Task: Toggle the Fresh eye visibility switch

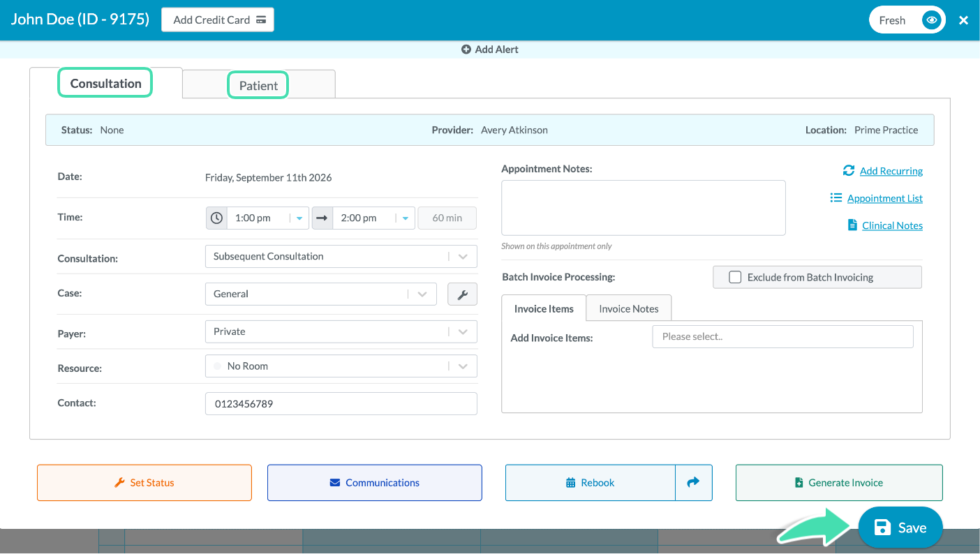Action: (x=932, y=20)
